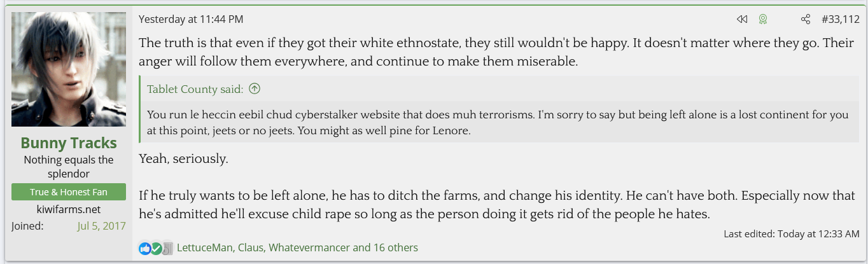Click the 'Nothing equals the splendor' user title
Image resolution: width=868 pixels, height=264 pixels.
tap(69, 167)
